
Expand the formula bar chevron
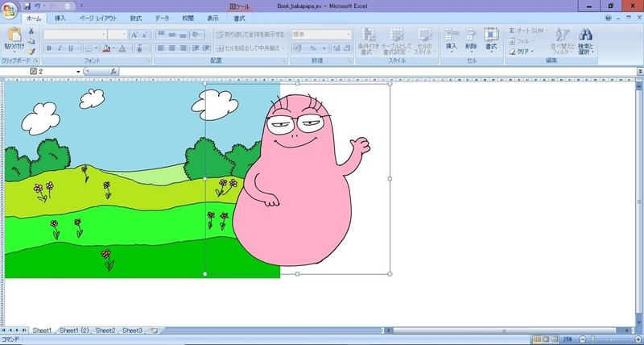[x=640, y=72]
